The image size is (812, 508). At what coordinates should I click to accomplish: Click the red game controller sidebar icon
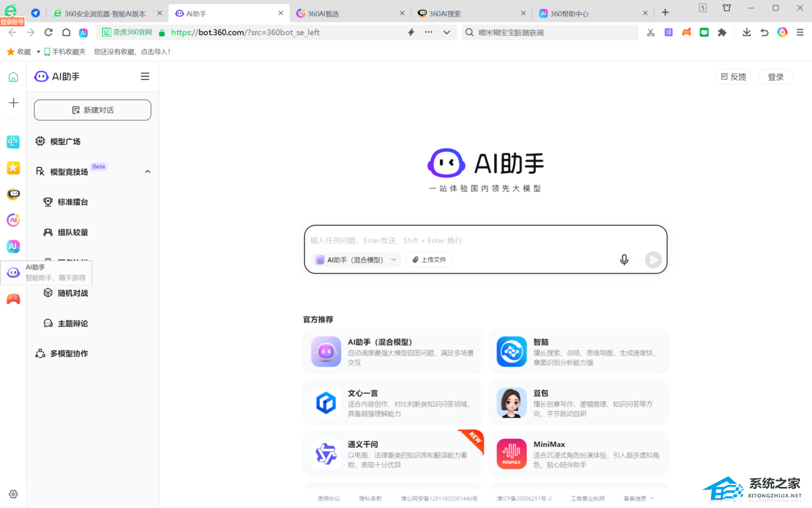click(x=13, y=299)
